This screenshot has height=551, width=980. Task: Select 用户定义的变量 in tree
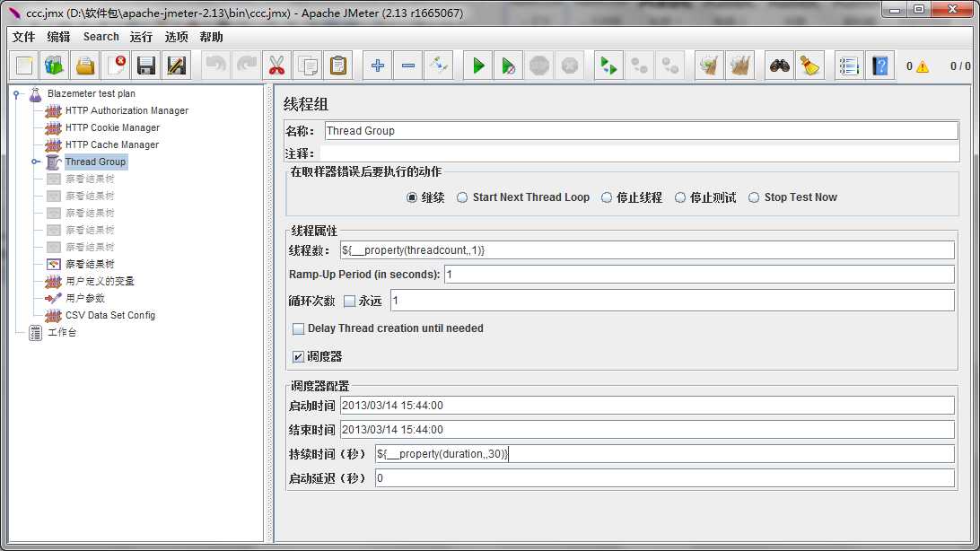[100, 281]
